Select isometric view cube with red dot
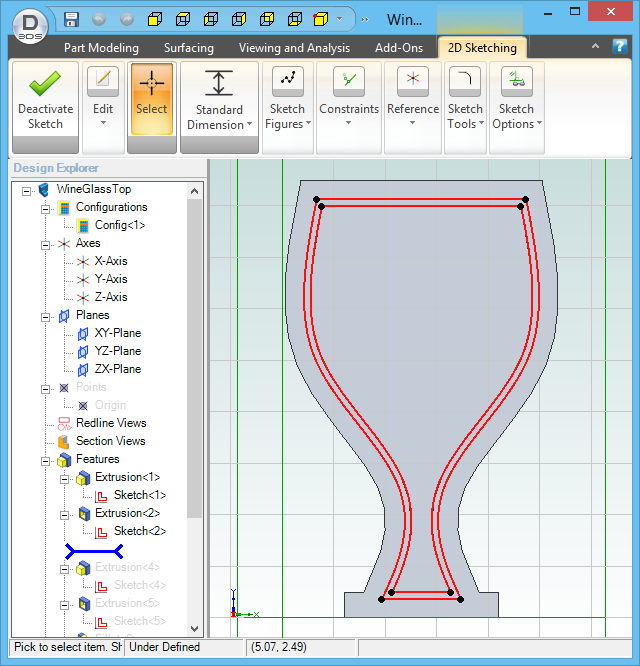Screen dimensions: 640x666 321,19
